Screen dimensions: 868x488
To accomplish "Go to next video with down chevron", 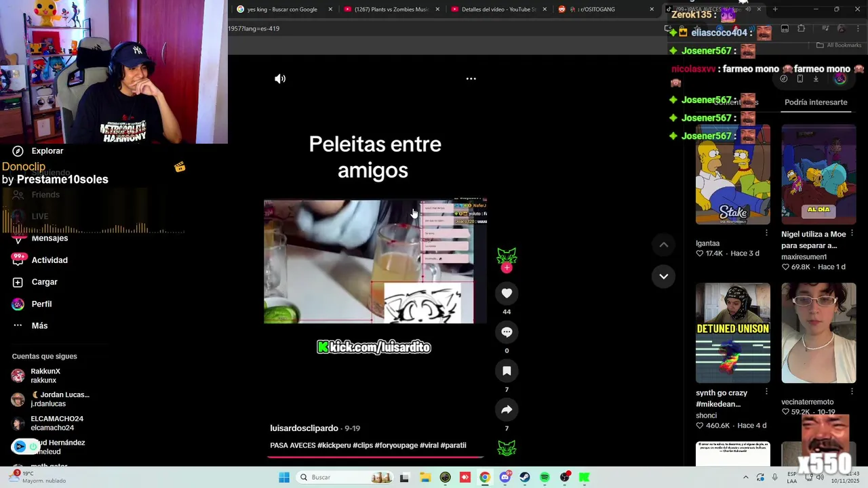I will (x=664, y=277).
